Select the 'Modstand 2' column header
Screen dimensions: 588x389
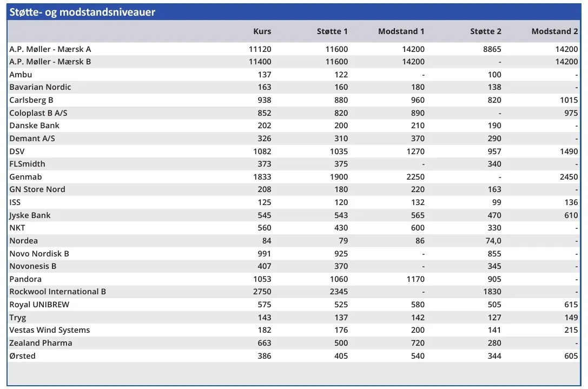554,31
